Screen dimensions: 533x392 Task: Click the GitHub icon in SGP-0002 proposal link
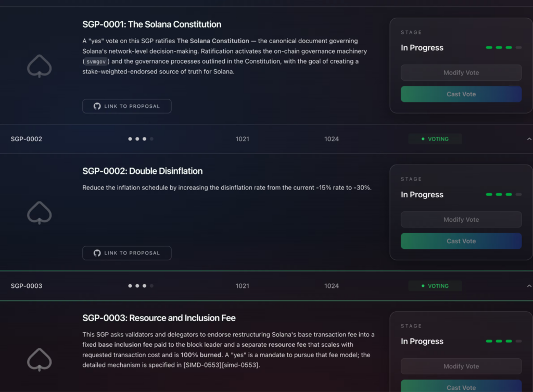(97, 253)
